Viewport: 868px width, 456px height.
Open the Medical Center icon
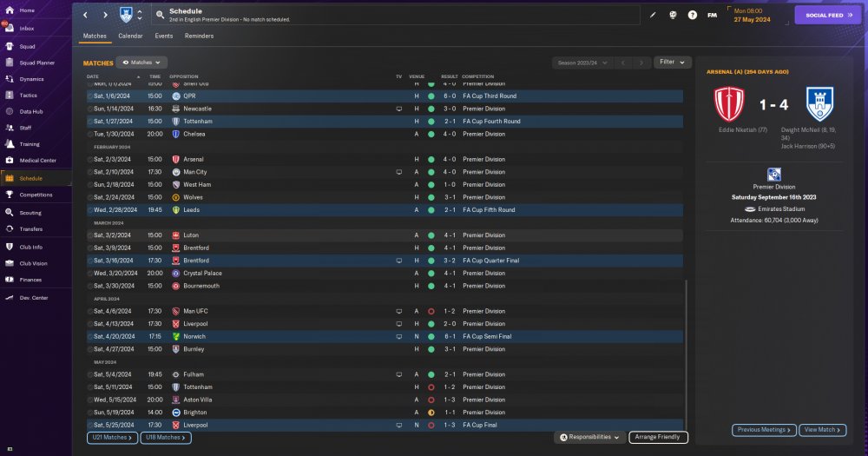10,160
